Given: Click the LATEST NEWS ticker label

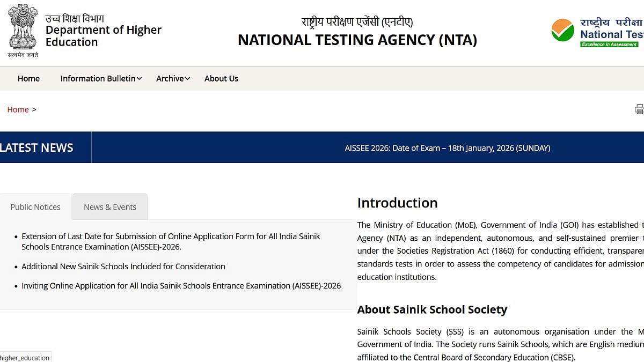Looking at the screenshot, I should point(36,147).
